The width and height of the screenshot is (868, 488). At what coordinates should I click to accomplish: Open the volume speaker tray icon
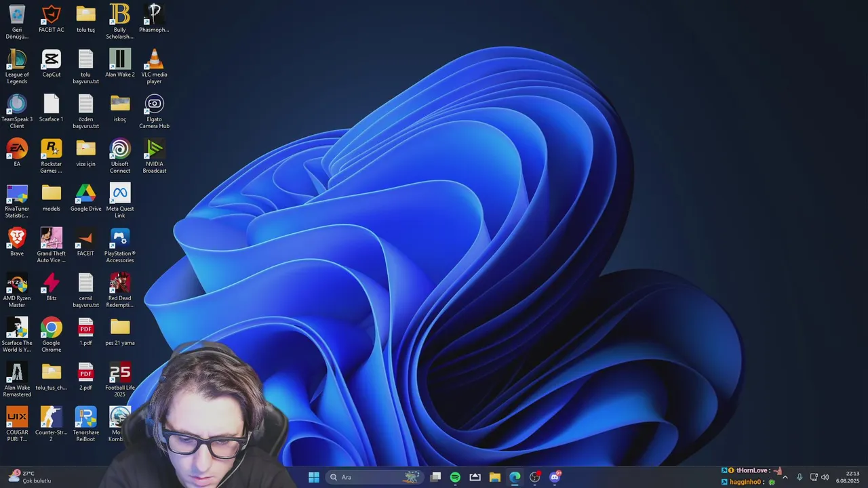pyautogui.click(x=825, y=477)
